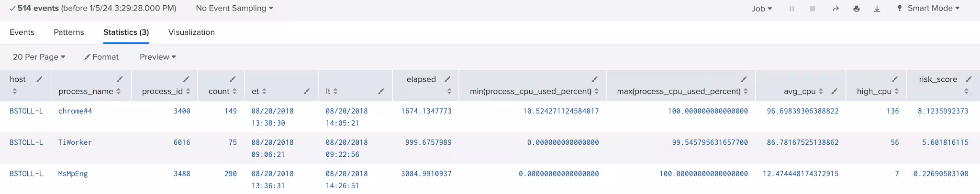This screenshot has height=194, width=980.
Task: Open the Job menu
Action: 761,9
